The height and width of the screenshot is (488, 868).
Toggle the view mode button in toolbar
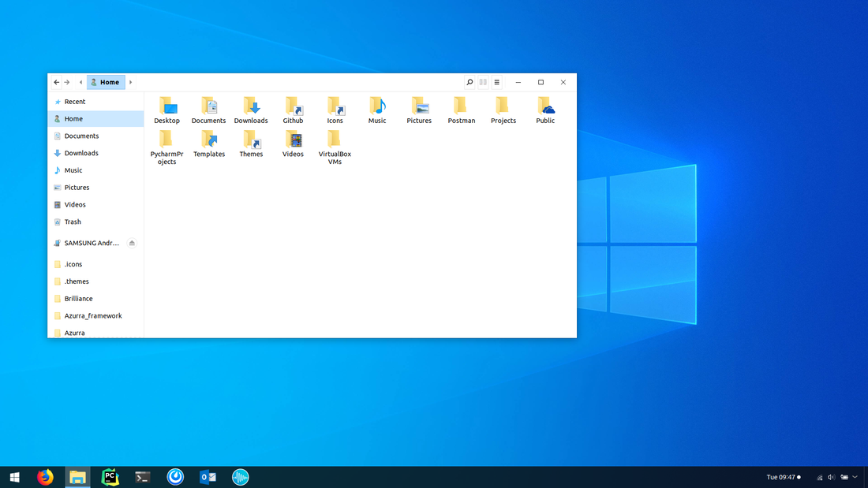pyautogui.click(x=483, y=82)
